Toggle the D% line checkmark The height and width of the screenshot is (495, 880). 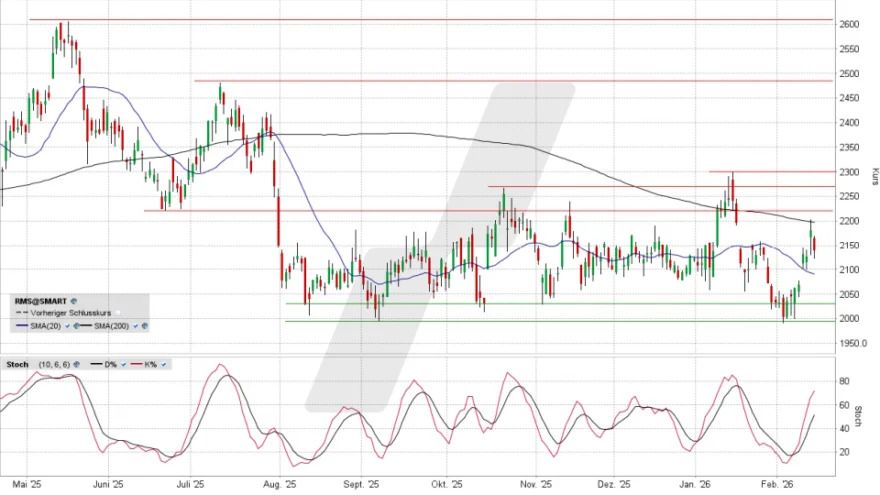pos(122,363)
